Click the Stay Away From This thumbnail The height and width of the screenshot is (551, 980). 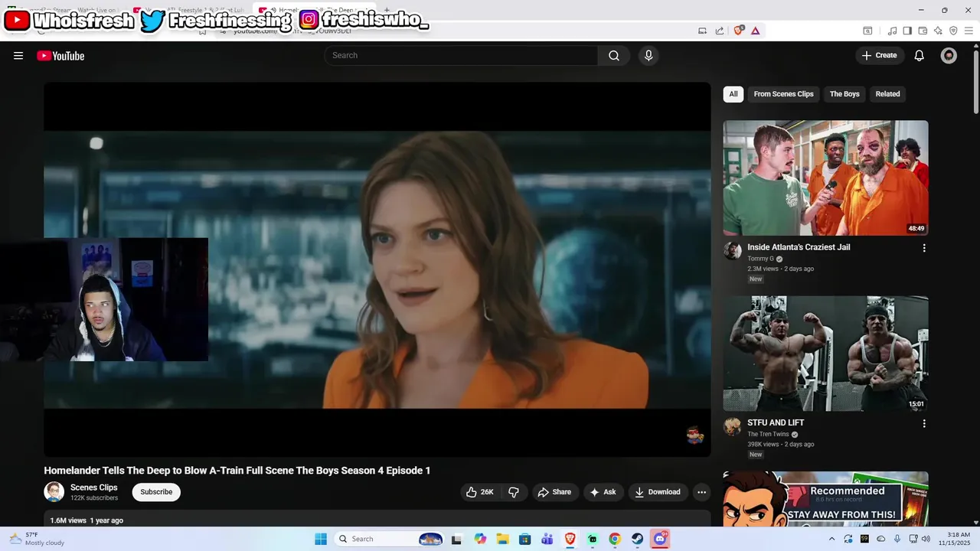point(825,499)
